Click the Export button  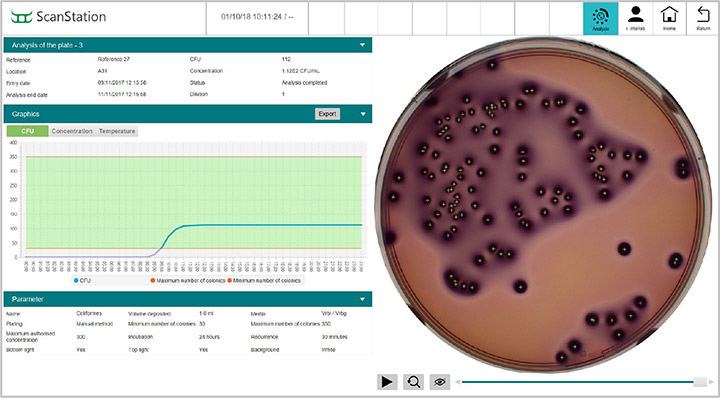[327, 114]
